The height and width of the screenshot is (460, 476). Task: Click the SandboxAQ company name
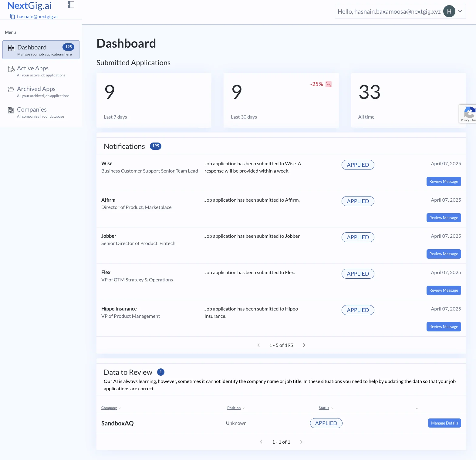(117, 423)
